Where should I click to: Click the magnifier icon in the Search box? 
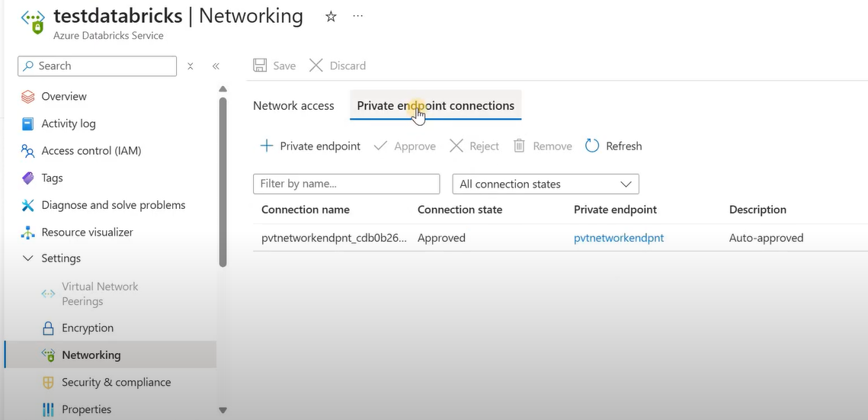click(x=28, y=66)
